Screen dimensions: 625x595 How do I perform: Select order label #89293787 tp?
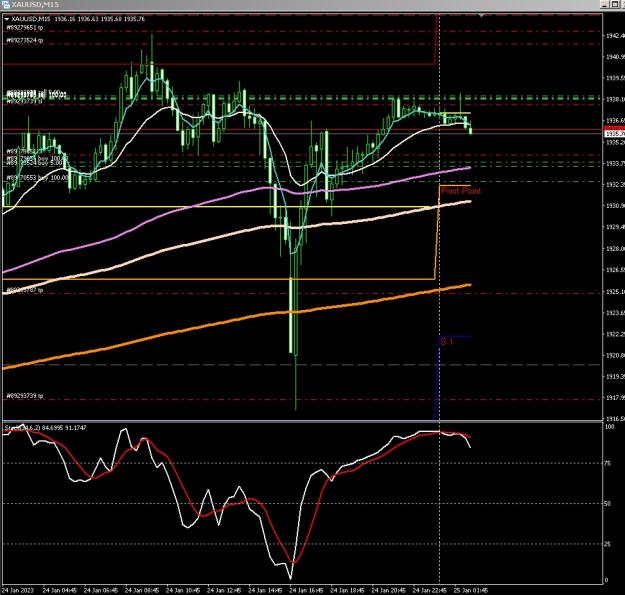click(x=25, y=290)
